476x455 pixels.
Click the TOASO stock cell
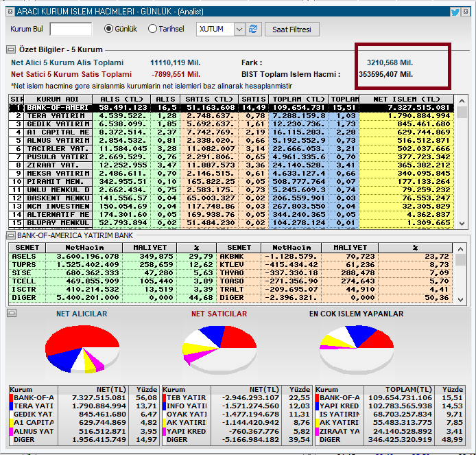(x=239, y=281)
